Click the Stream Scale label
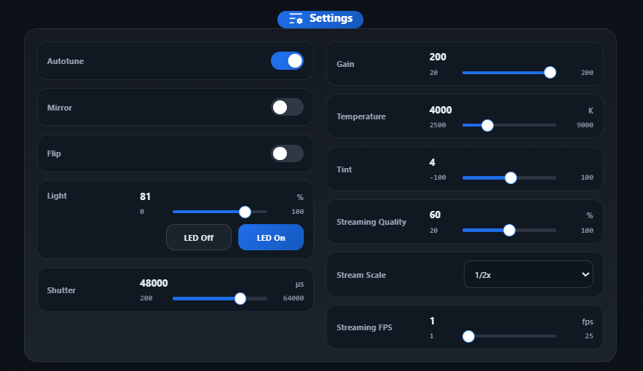The image size is (643, 371). [x=361, y=275]
